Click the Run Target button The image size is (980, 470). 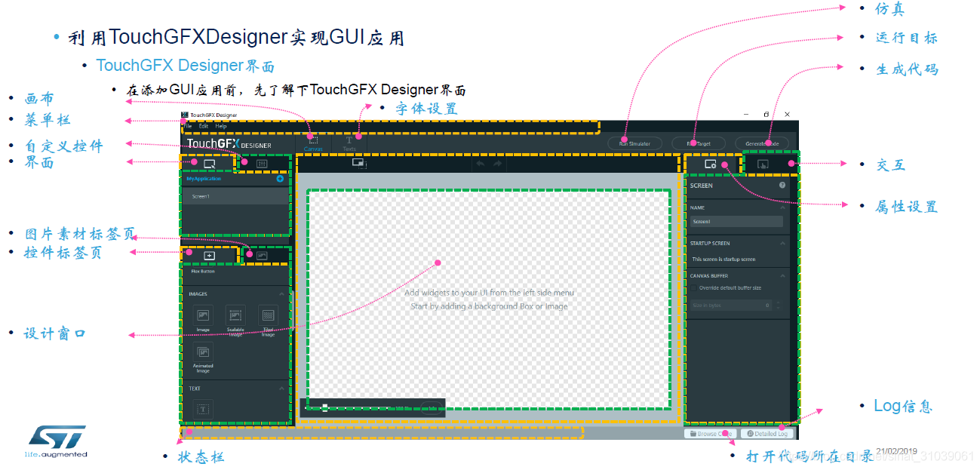(698, 143)
